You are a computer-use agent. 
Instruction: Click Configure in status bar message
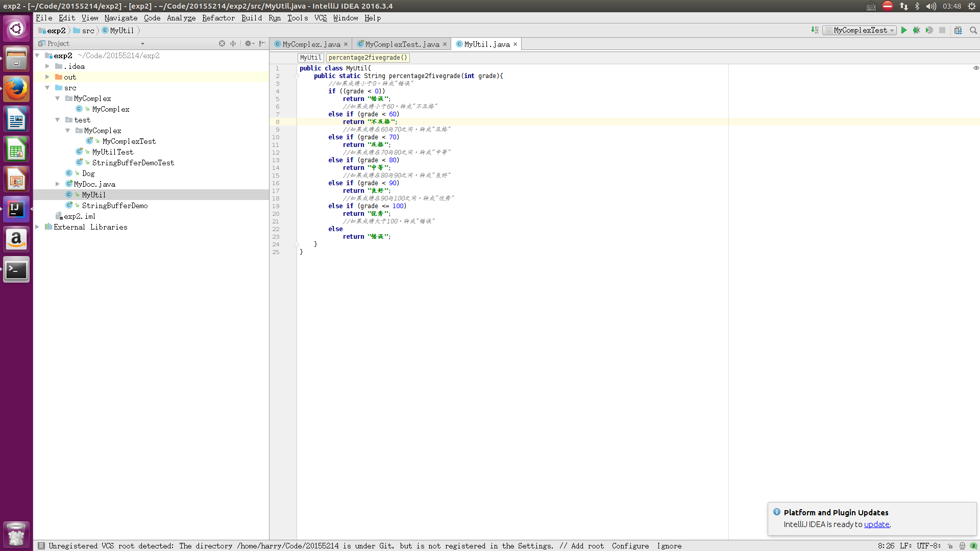point(630,546)
